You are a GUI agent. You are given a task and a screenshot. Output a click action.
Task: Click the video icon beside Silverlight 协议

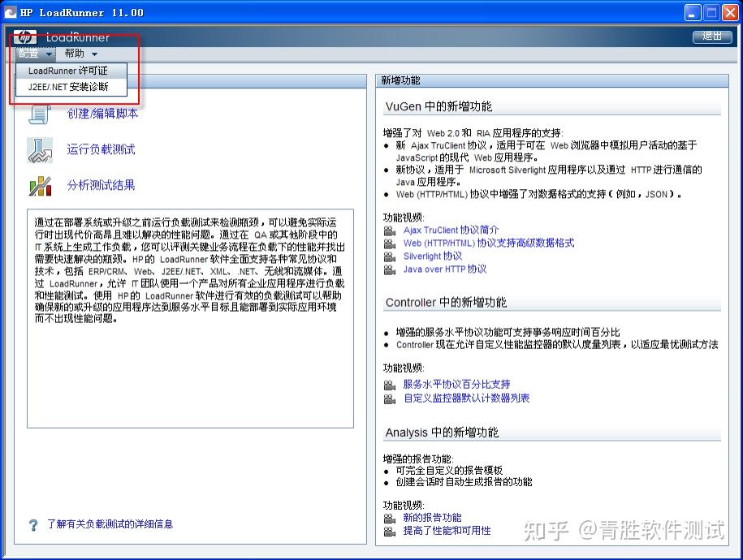tap(390, 257)
